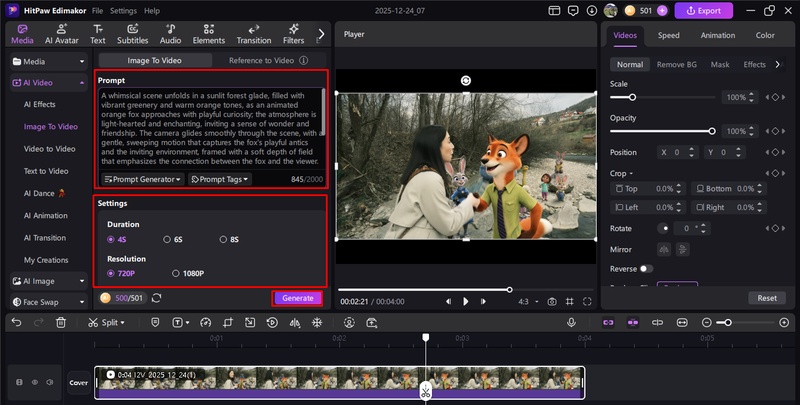Toggle the Reverse switch
The image size is (800, 405).
(646, 269)
